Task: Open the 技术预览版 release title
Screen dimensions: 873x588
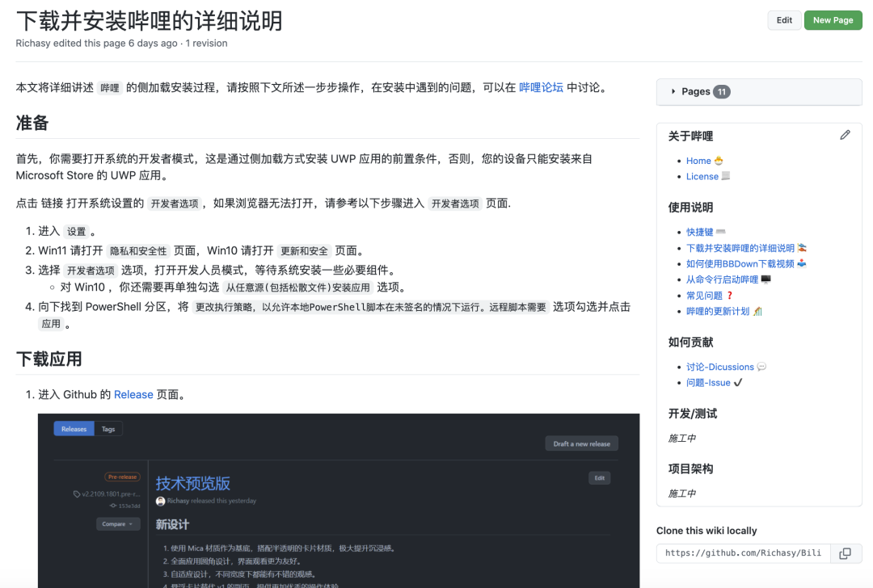Action: pyautogui.click(x=193, y=484)
